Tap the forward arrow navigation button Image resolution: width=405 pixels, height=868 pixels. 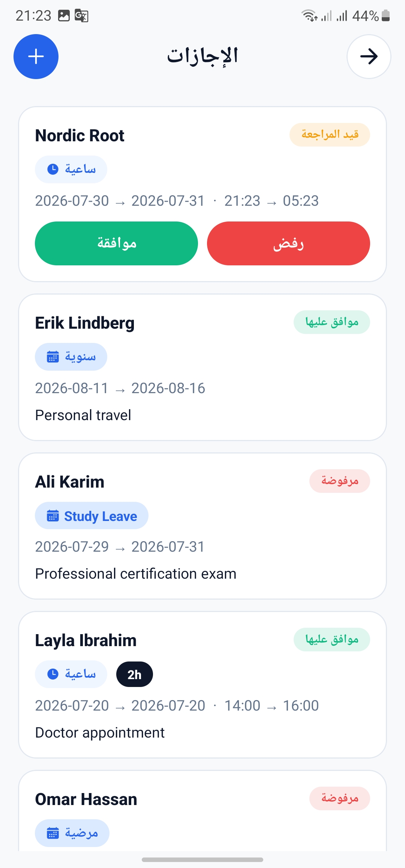(369, 57)
